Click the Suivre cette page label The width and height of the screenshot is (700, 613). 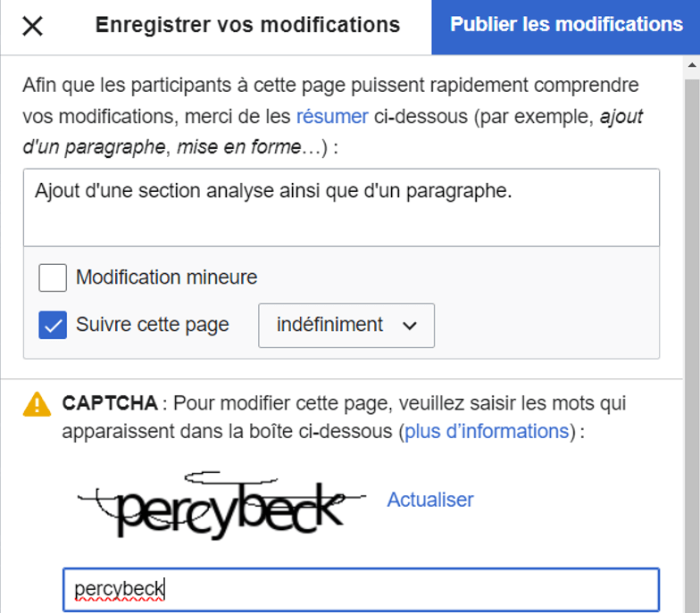152,325
